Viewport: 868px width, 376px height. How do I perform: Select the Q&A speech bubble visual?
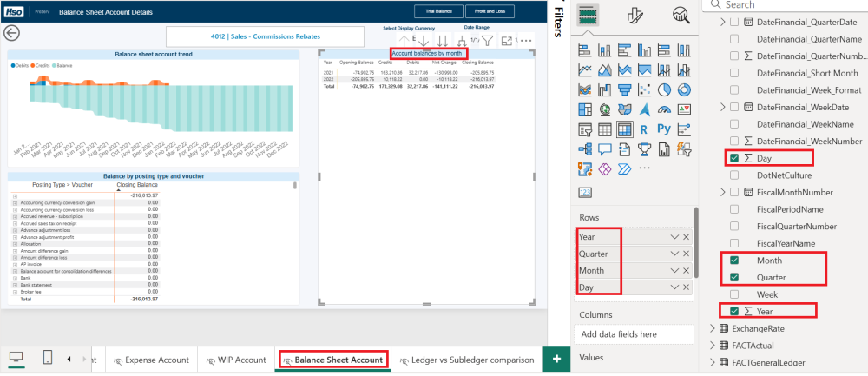click(604, 149)
